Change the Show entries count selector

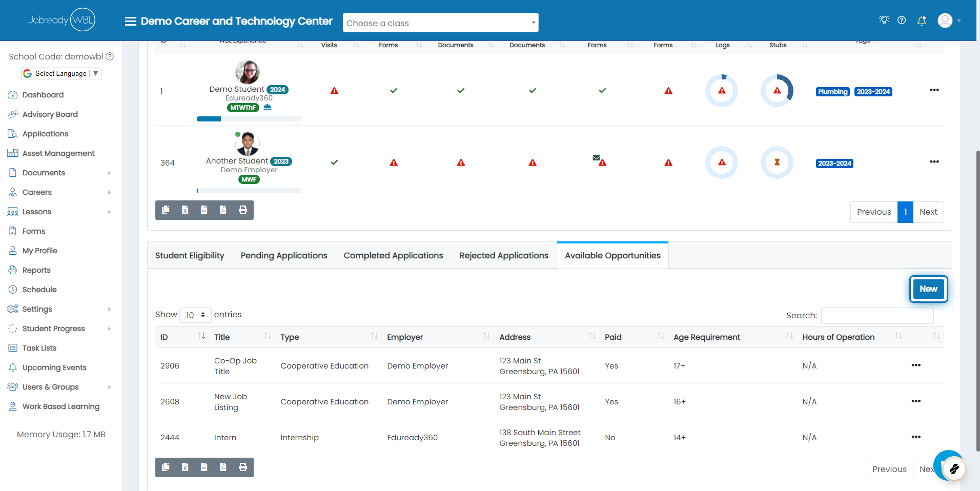click(195, 315)
